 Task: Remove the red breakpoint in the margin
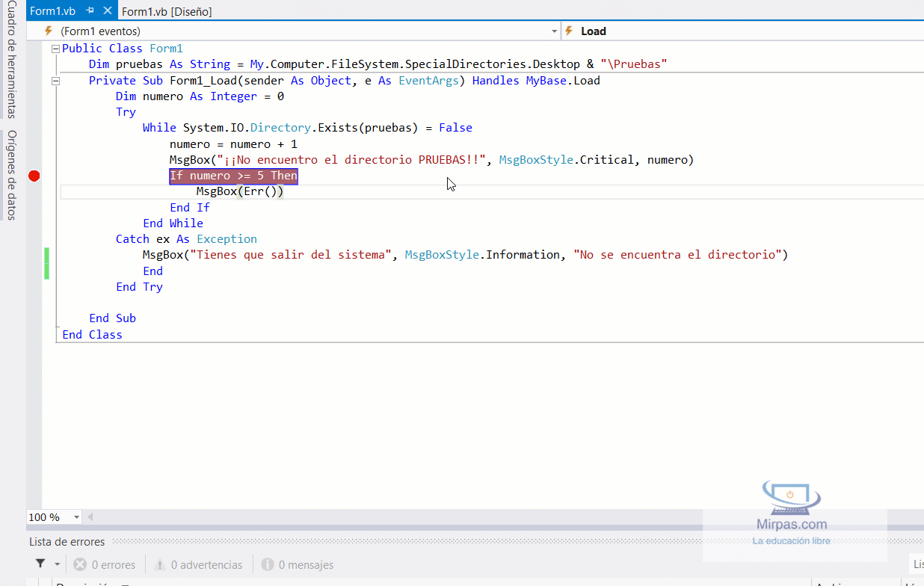(x=34, y=176)
